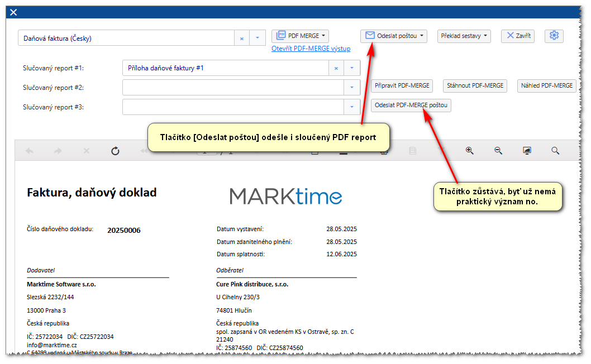Image resolution: width=591 pixels, height=364 pixels.
Task: Click the Připravit PDF-MERGE button
Action: 402,85
